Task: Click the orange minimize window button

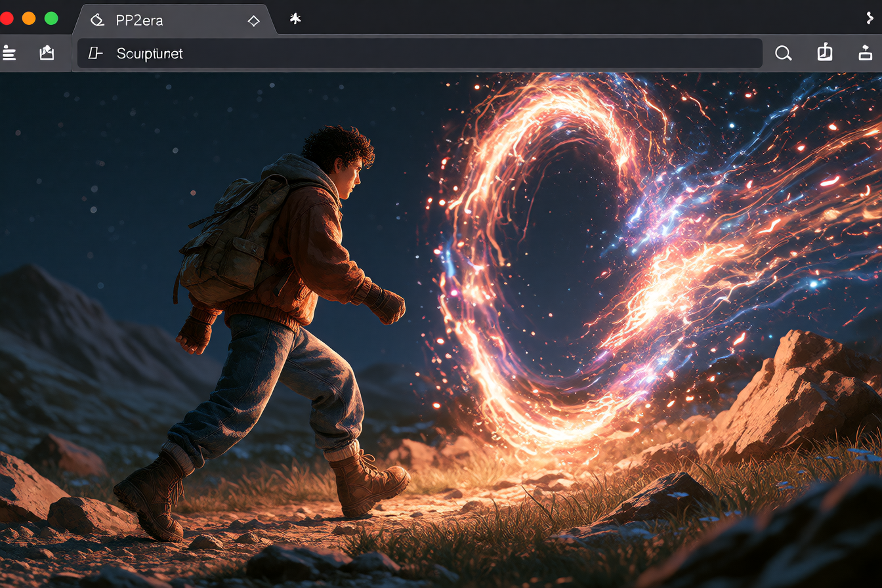Action: click(x=29, y=18)
